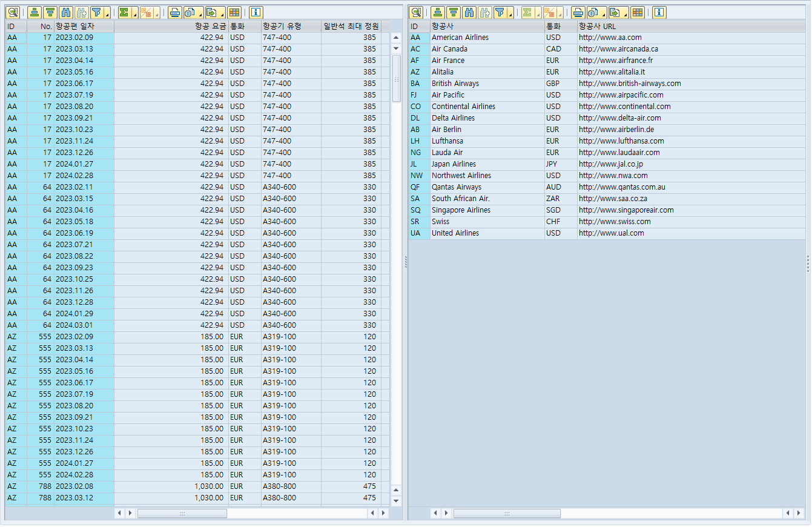Click the ZAR currency cell

(561, 199)
